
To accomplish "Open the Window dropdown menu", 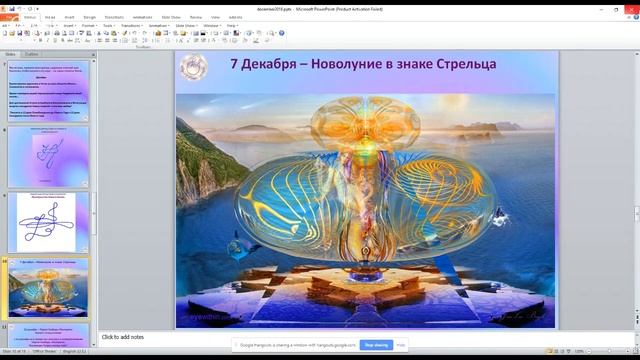I will tap(212, 26).
